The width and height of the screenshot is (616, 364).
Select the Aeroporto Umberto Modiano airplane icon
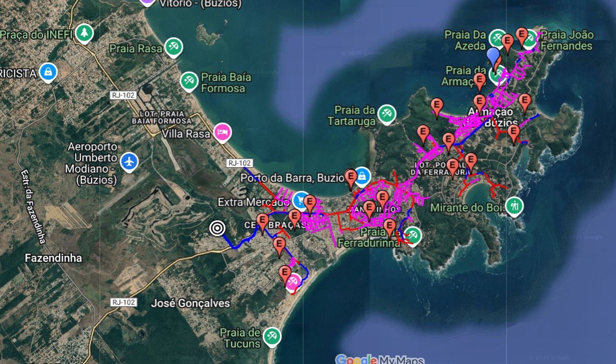[x=130, y=162]
